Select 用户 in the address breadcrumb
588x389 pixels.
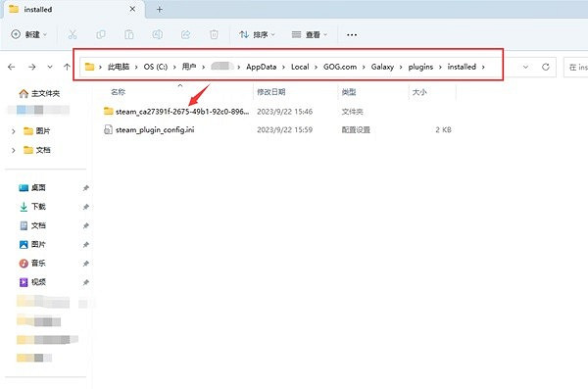[x=189, y=67]
